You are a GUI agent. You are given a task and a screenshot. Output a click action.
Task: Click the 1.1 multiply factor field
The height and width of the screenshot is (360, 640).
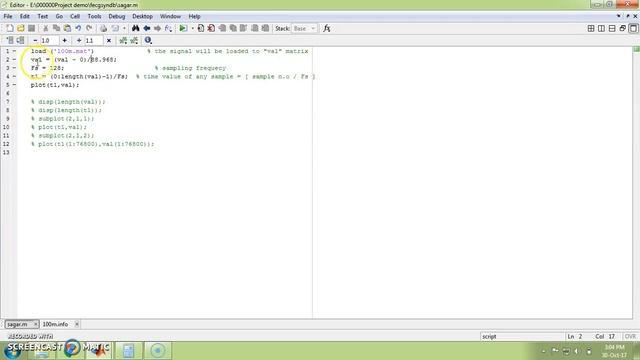[93, 40]
